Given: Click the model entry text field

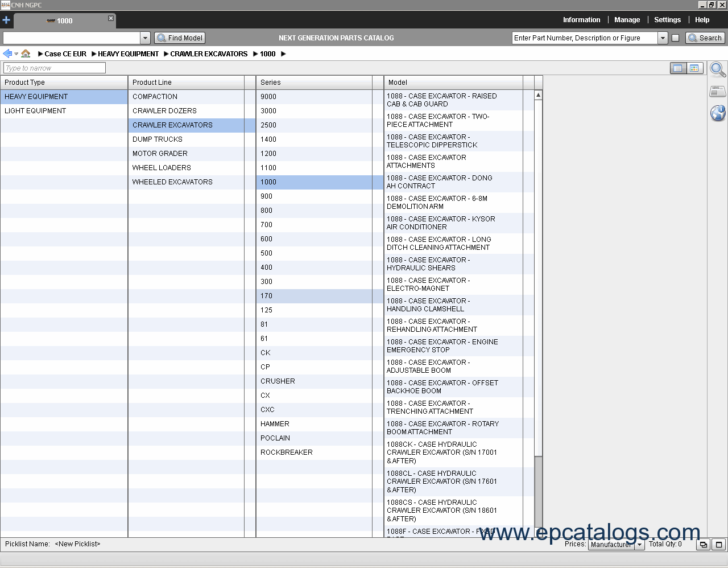Looking at the screenshot, I should [72, 38].
